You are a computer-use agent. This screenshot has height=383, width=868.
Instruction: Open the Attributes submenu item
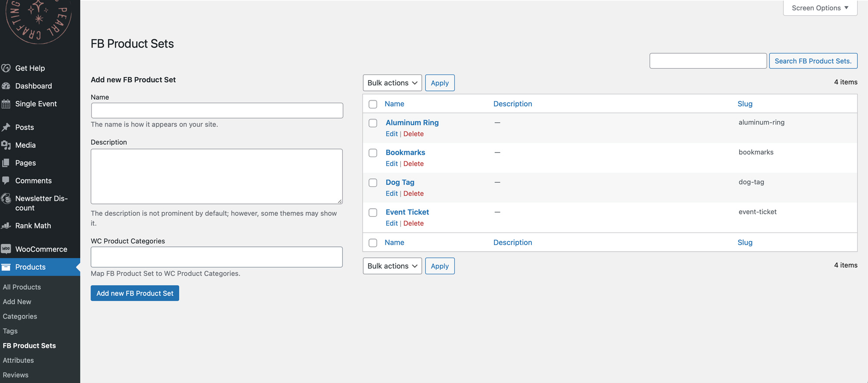click(x=18, y=360)
